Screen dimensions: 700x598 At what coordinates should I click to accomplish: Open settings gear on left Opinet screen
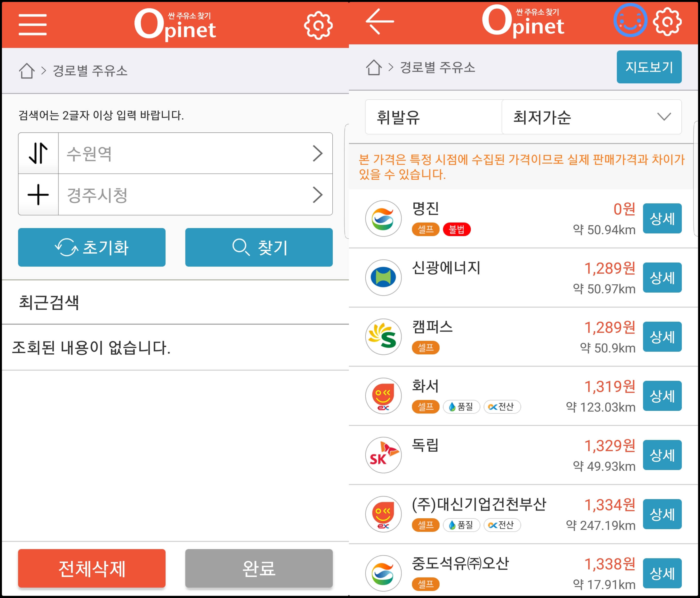[318, 25]
